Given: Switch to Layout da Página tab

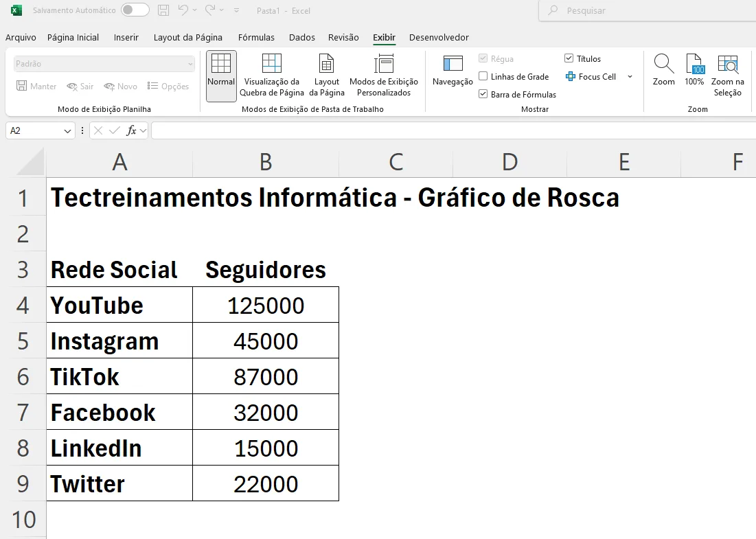Looking at the screenshot, I should click(188, 37).
